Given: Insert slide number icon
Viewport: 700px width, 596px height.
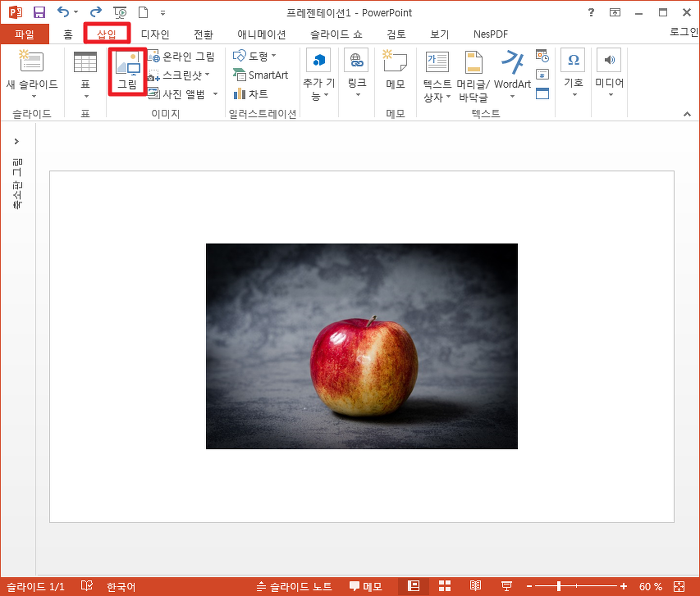Looking at the screenshot, I should (x=542, y=75).
